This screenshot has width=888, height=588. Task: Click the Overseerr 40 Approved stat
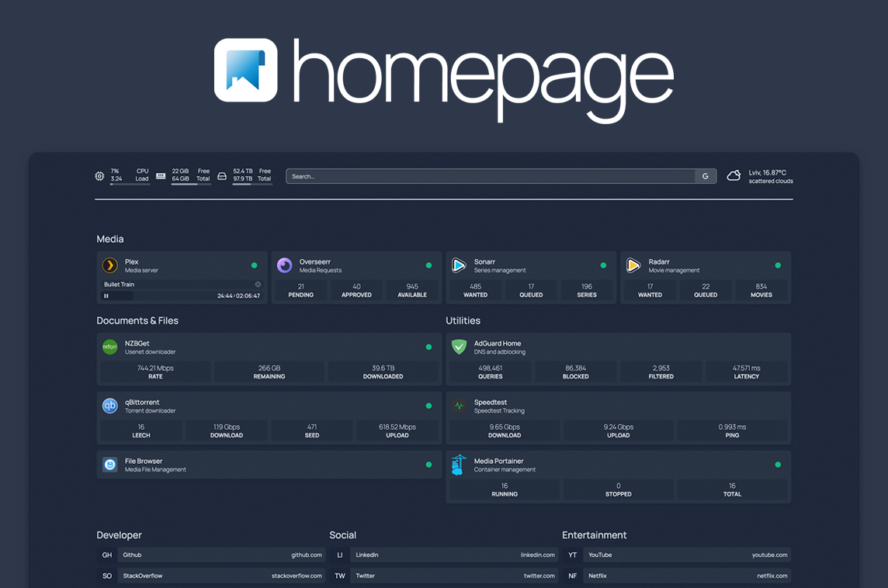[x=357, y=290]
